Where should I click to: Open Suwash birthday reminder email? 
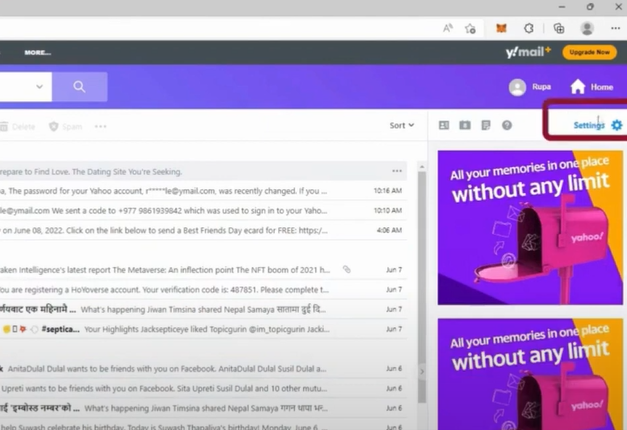[204, 426]
